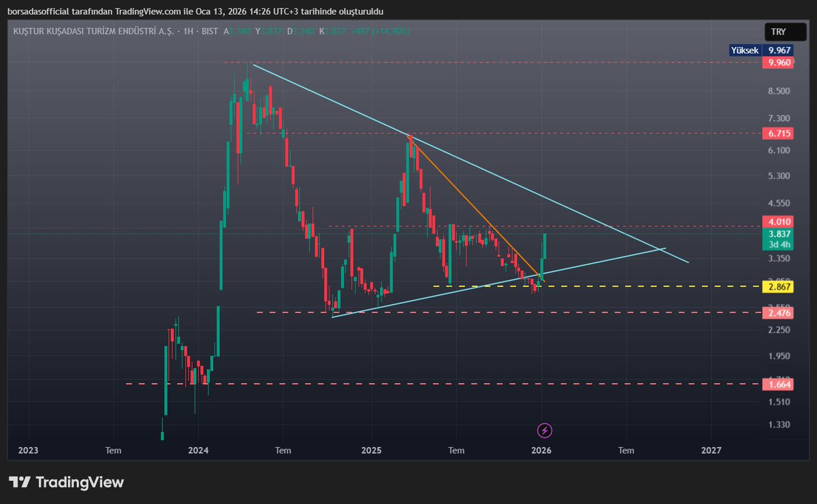Click the 7.300 price axis value

pos(779,118)
